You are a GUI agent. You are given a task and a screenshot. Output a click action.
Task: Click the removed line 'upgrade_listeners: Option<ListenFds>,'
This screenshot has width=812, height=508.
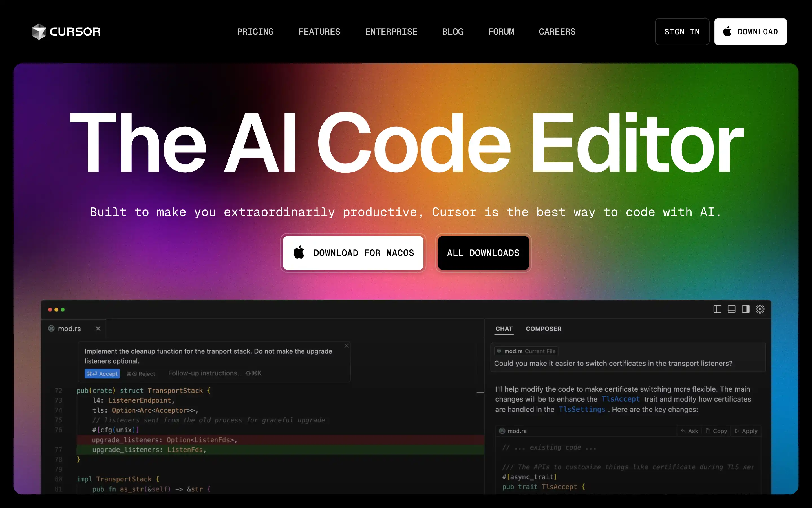click(x=165, y=440)
